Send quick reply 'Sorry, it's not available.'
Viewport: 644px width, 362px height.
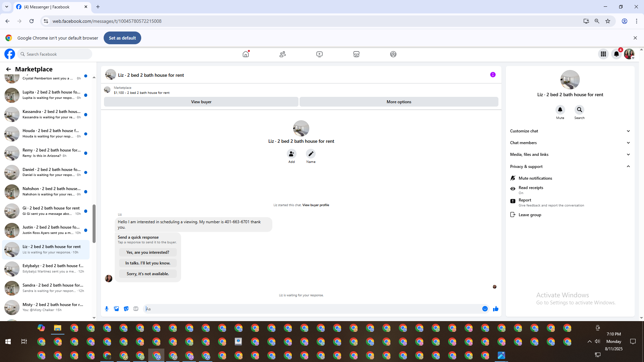tap(148, 274)
